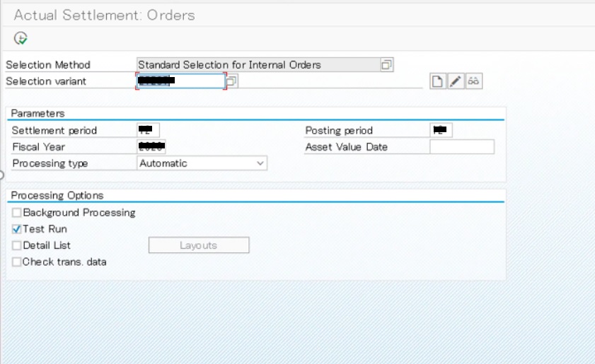
Task: Click the Processing Options group header
Action: [x=57, y=196]
